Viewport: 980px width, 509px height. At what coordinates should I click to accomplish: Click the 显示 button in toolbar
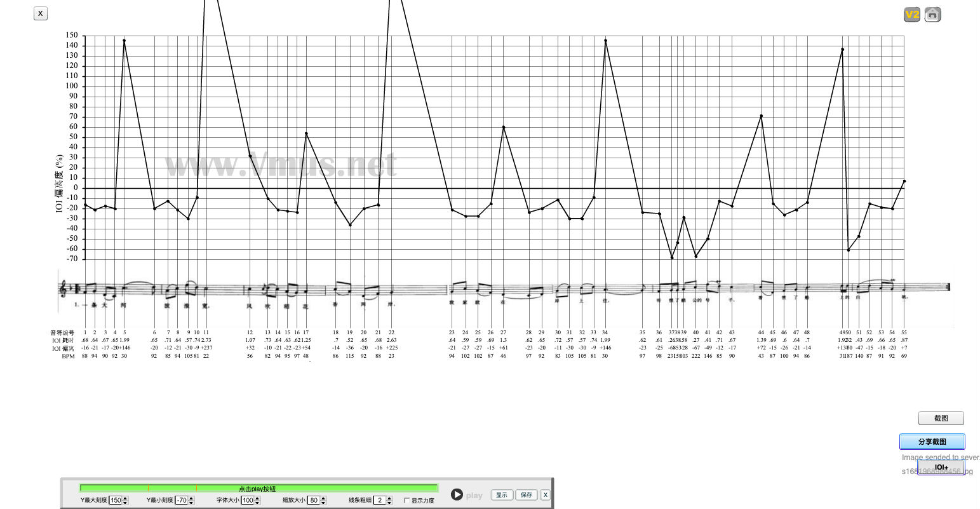pyautogui.click(x=502, y=495)
